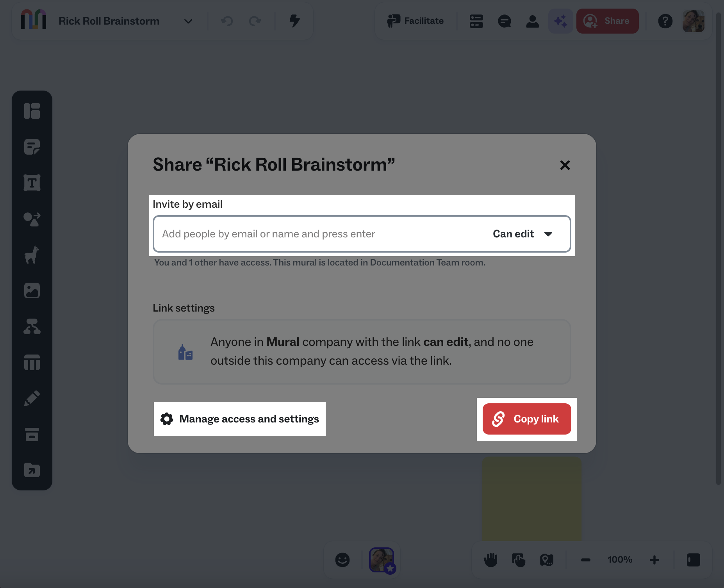Zoom in using the plus control
This screenshot has width=724, height=588.
[x=654, y=559]
